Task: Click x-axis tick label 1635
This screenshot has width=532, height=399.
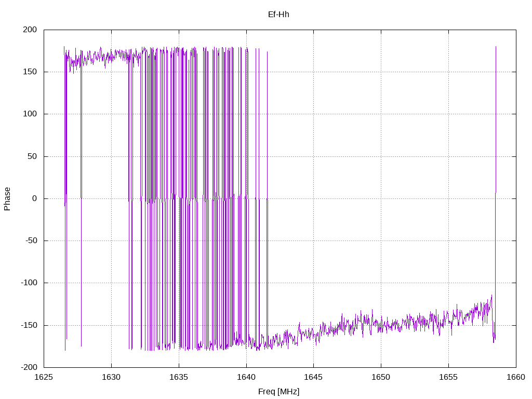Action: click(x=179, y=377)
